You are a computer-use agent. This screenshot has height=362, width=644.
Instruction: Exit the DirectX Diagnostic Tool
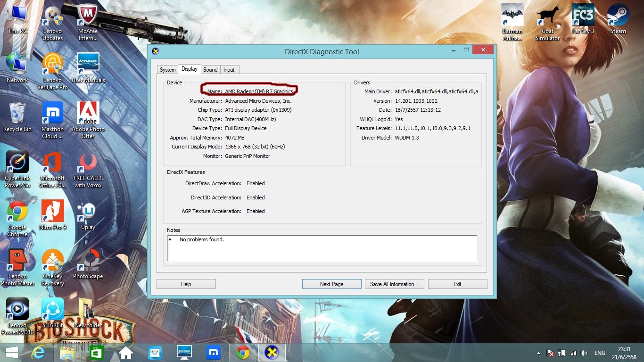tap(457, 284)
